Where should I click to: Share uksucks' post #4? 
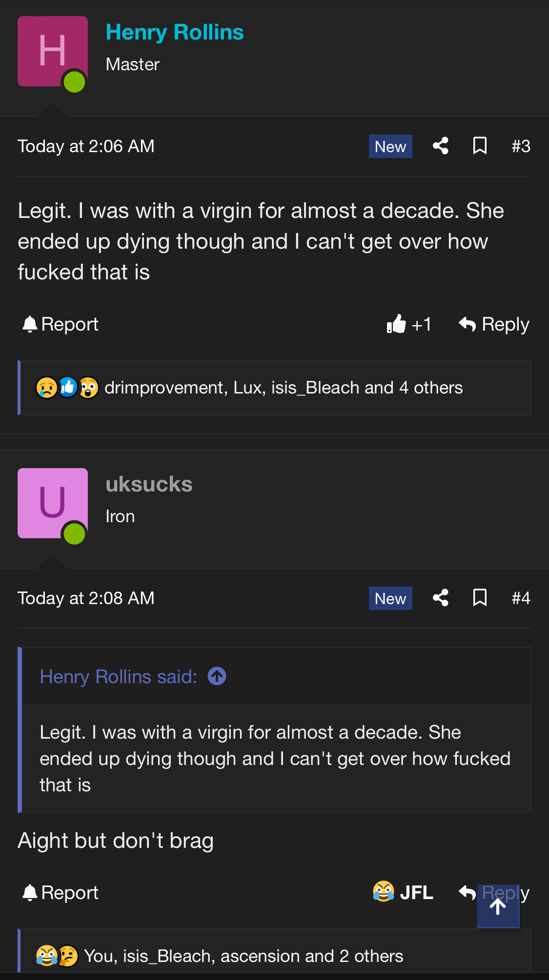click(440, 598)
